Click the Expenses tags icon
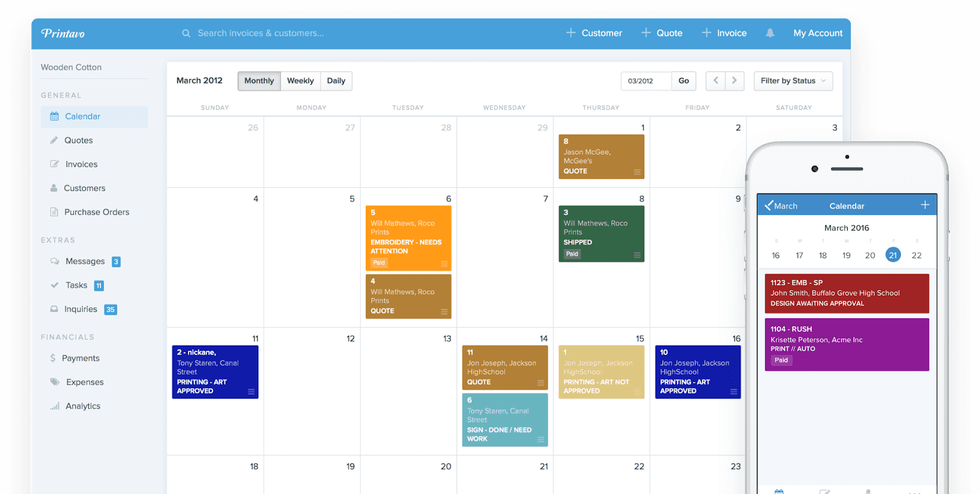 pos(55,382)
